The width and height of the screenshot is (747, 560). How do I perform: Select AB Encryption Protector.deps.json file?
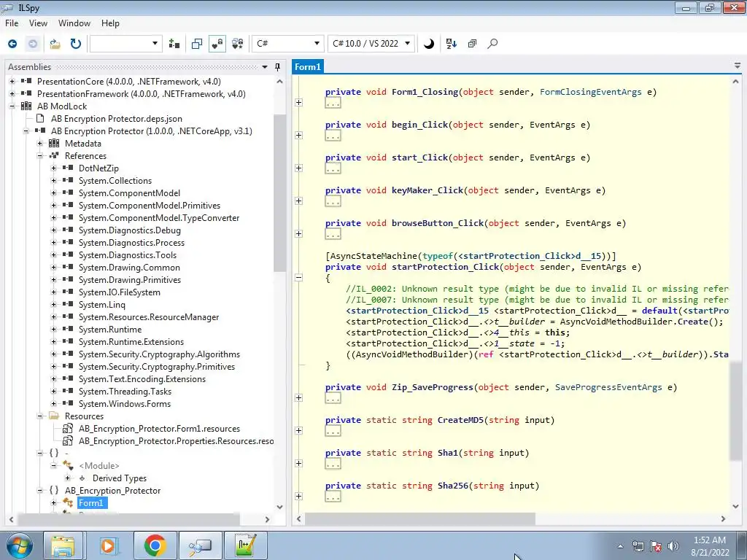pyautogui.click(x=116, y=119)
